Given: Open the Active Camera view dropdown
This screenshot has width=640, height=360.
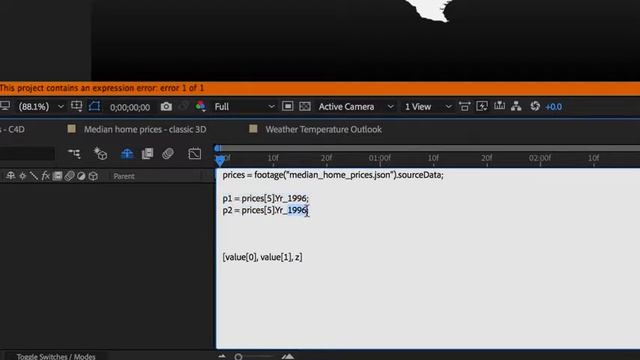Looking at the screenshot, I should tap(356, 107).
